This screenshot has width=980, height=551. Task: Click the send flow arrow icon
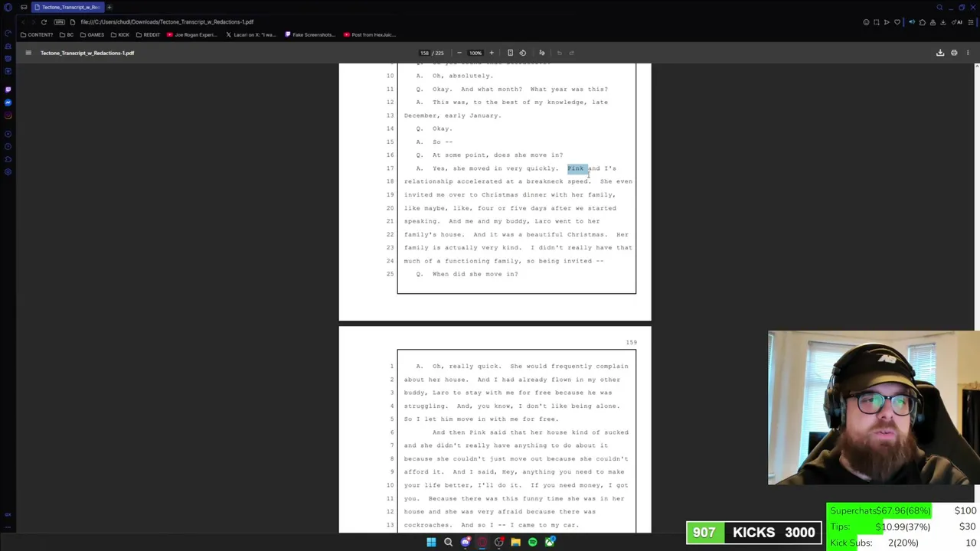point(887,22)
